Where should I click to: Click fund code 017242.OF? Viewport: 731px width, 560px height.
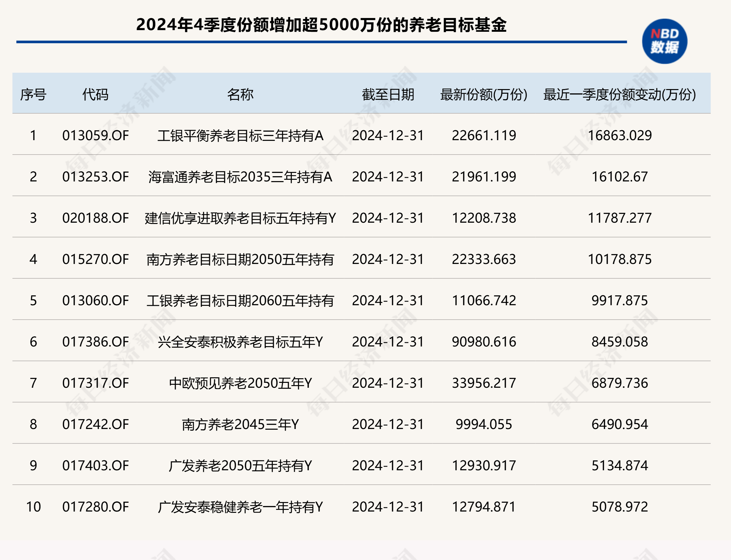click(x=96, y=425)
